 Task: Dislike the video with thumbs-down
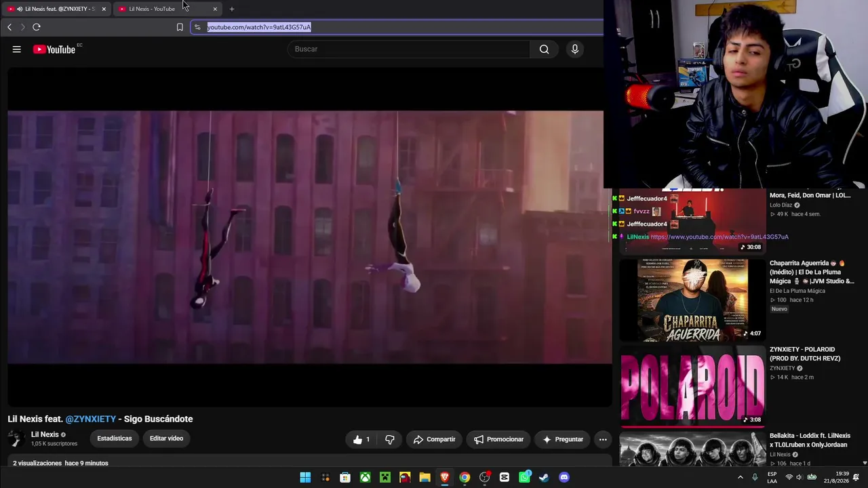click(390, 439)
